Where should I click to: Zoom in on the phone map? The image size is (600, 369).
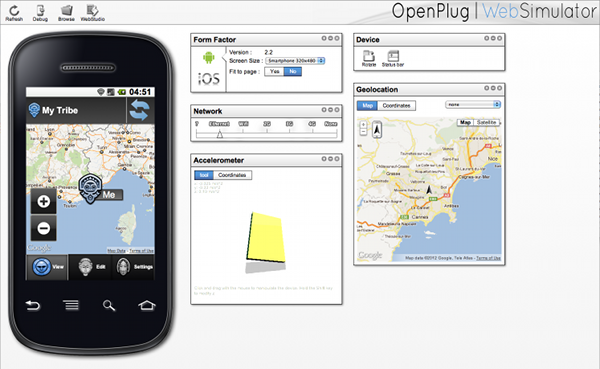pos(44,201)
